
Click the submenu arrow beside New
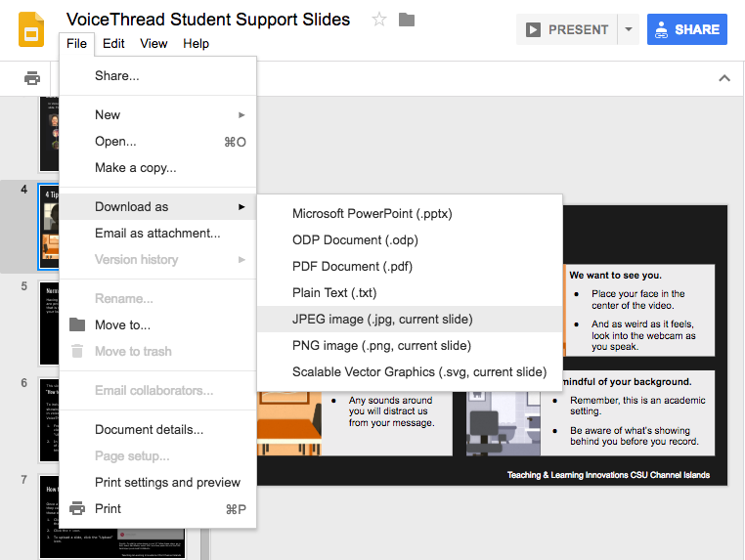point(241,115)
